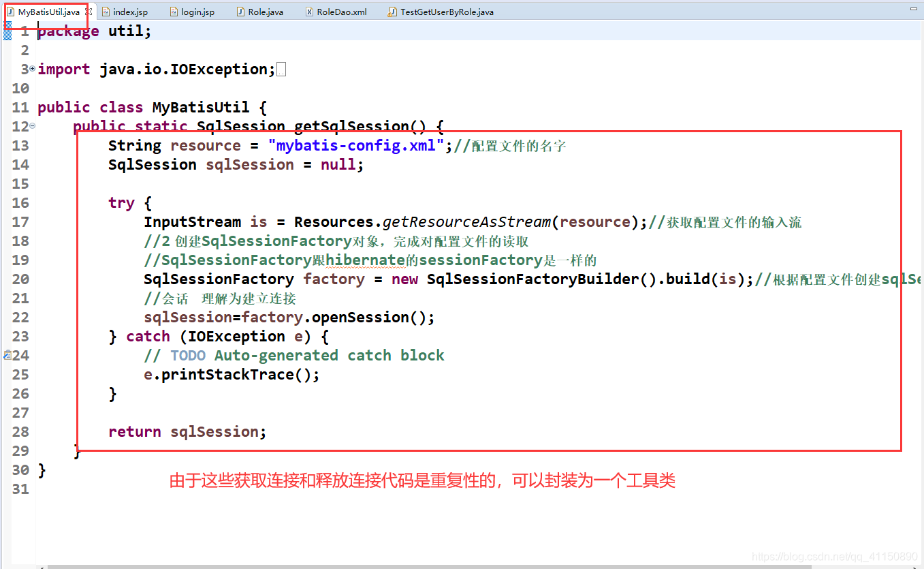
Task: Close the MyBatisUtil.java editor tab
Action: click(89, 12)
